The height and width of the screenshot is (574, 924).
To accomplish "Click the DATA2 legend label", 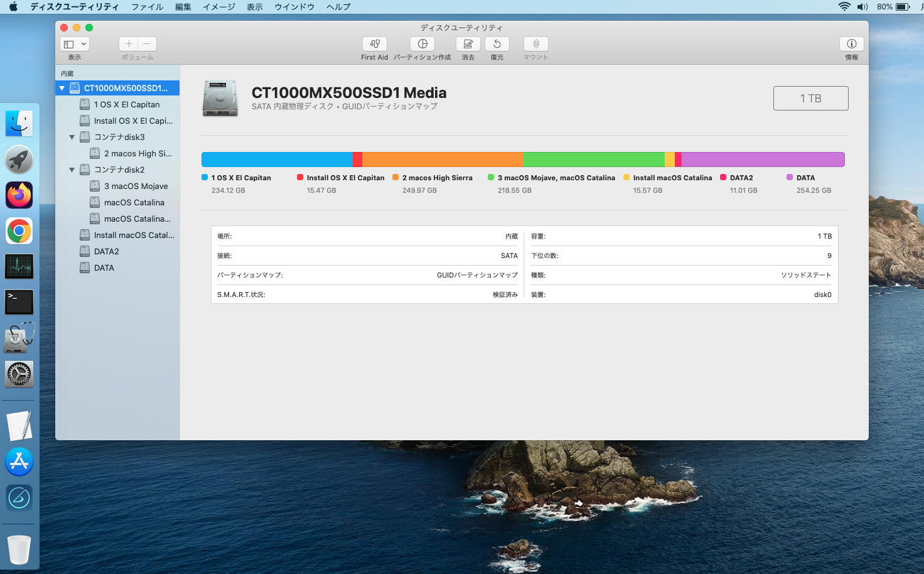I will 741,178.
